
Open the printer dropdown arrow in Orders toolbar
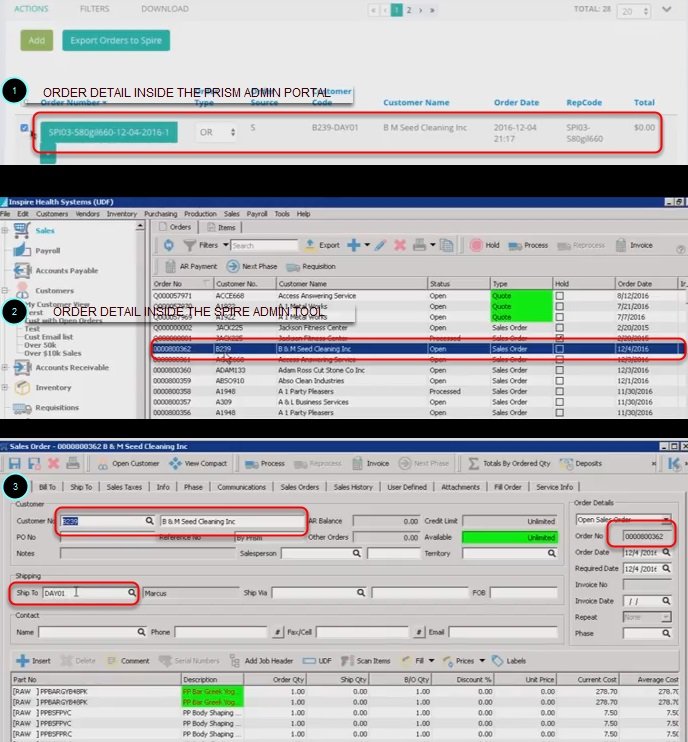pyautogui.click(x=432, y=245)
